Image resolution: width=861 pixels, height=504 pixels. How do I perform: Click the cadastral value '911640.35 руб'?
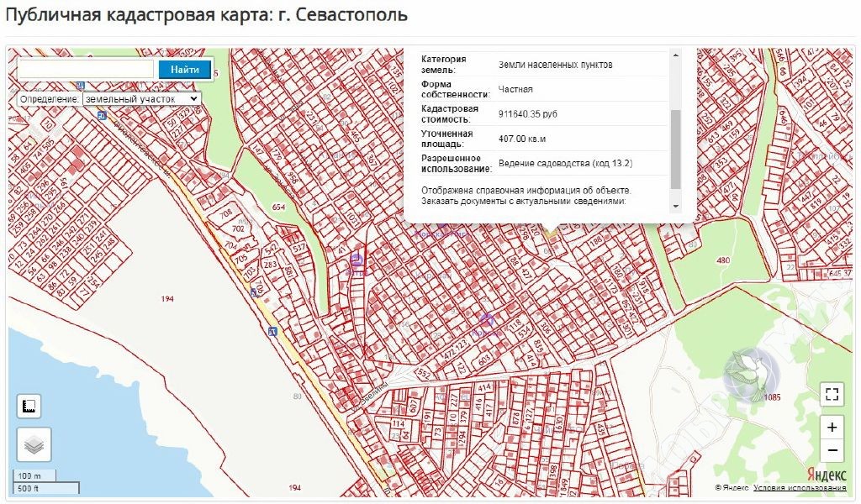(x=528, y=113)
